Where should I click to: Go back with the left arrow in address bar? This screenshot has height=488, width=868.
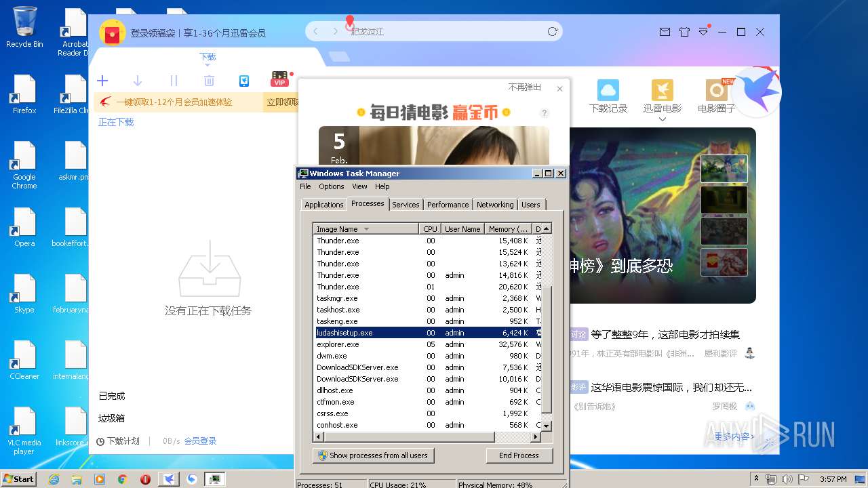[x=315, y=31]
